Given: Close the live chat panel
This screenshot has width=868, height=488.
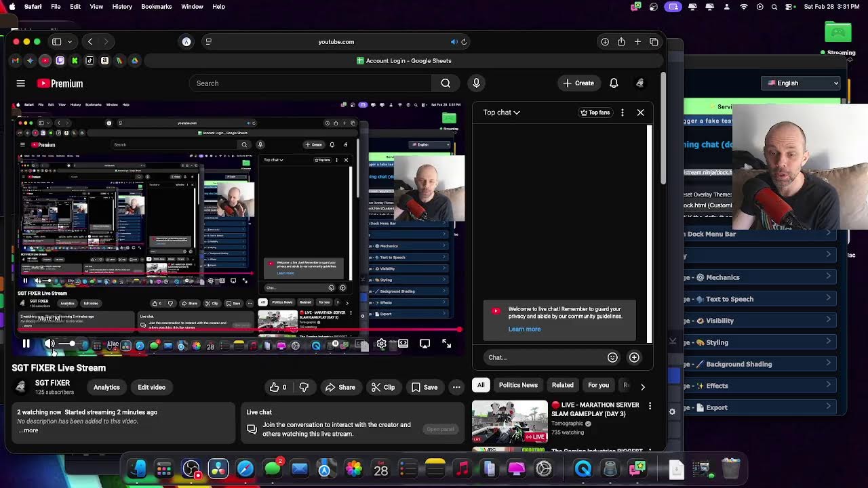Looking at the screenshot, I should (640, 113).
